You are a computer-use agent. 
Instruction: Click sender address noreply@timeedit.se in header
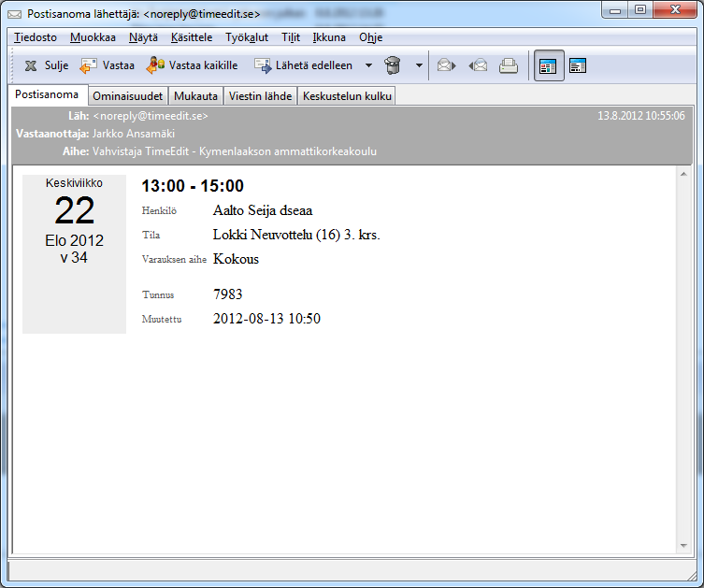151,116
